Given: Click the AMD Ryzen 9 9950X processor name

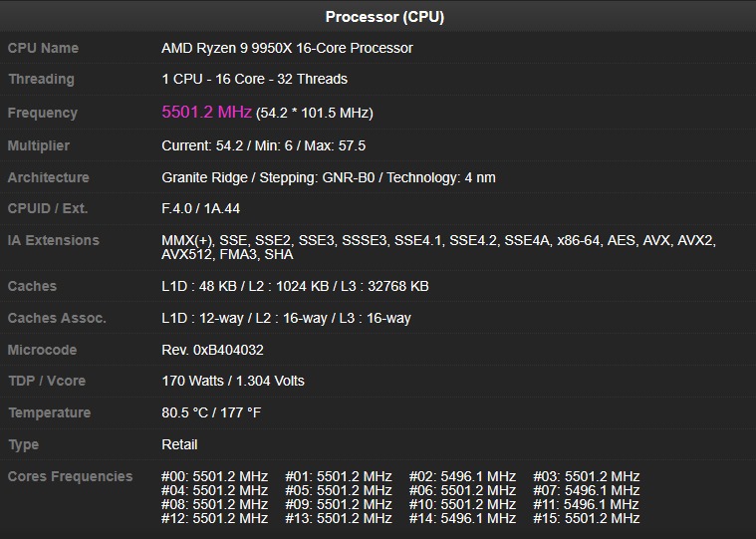Looking at the screenshot, I should tap(287, 48).
